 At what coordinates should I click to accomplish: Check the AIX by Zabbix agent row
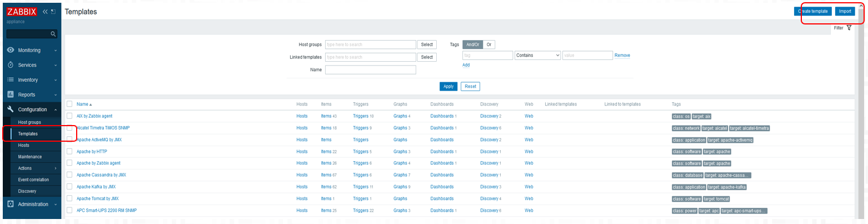click(x=69, y=116)
